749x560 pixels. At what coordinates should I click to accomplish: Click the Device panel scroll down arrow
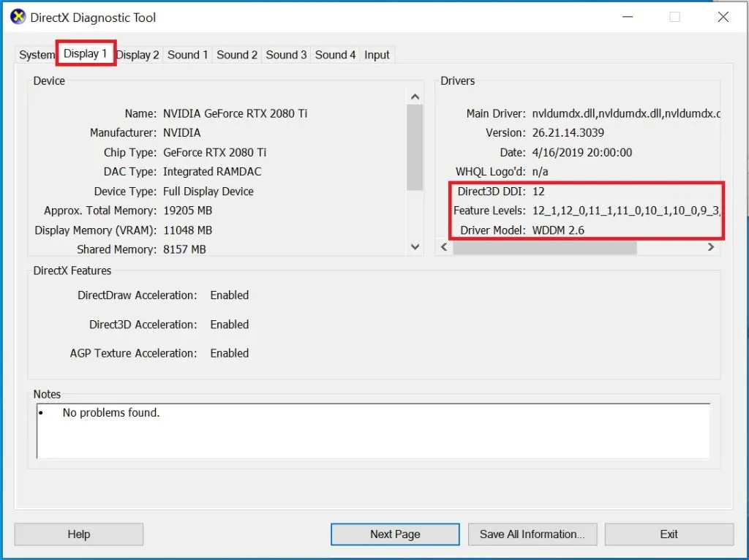[x=415, y=247]
